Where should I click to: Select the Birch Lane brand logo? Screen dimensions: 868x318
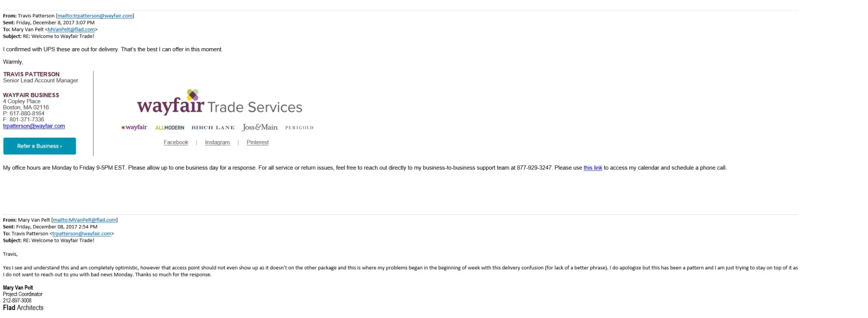point(213,128)
